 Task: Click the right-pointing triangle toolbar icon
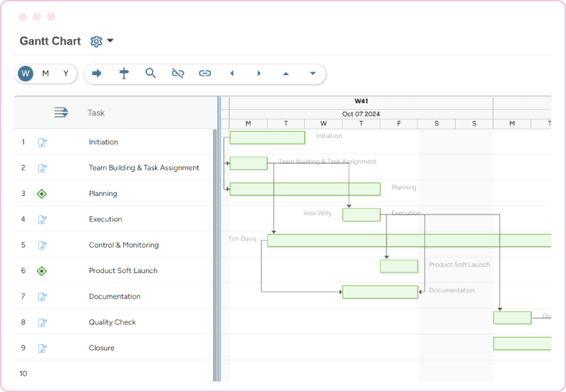[259, 74]
